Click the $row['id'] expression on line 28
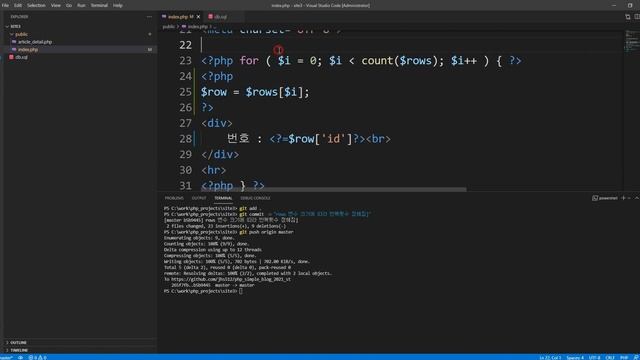Viewport: 640px width, 360px height. [320, 139]
